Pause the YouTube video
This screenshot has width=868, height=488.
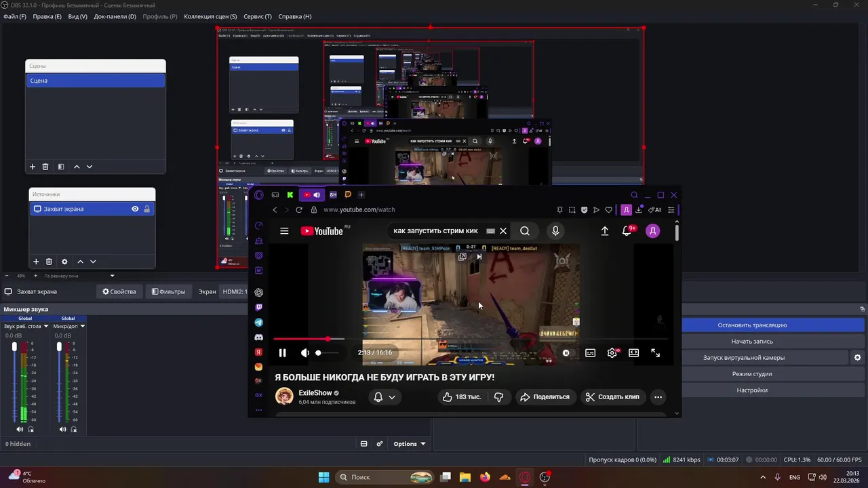[x=283, y=352]
